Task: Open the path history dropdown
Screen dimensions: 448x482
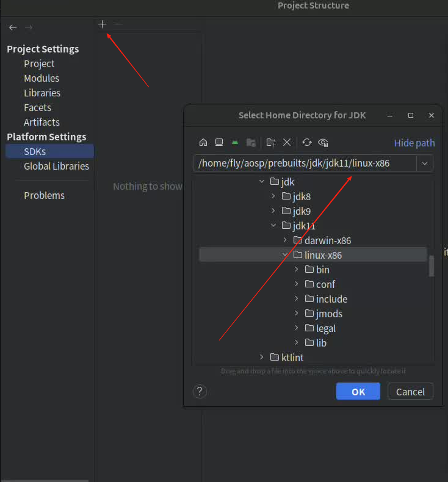Action: pyautogui.click(x=425, y=163)
